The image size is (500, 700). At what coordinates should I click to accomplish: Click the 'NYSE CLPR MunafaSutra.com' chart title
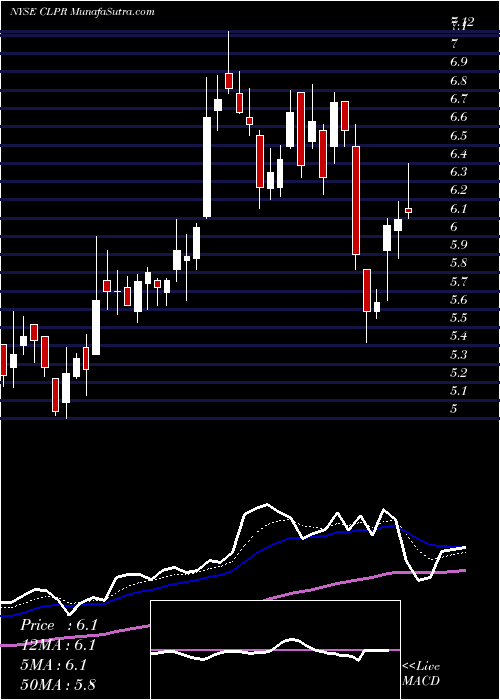tap(82, 12)
